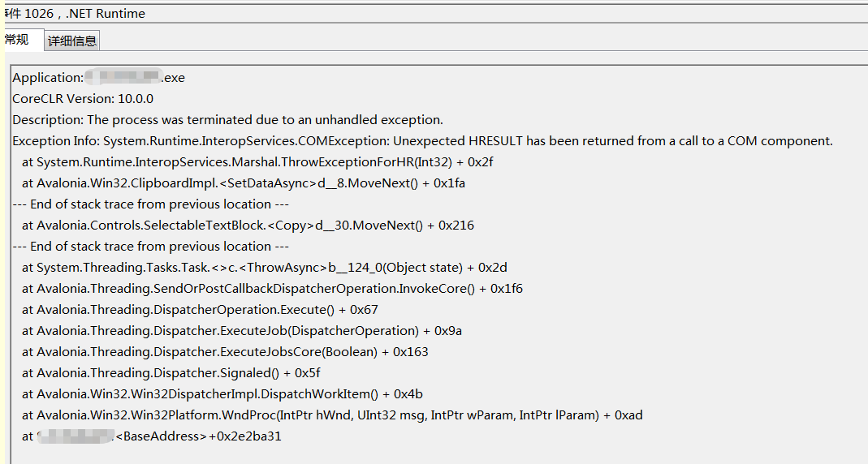Click the ClipboardImpl SetDataAsync stack frame
Image resolution: width=868 pixels, height=464 pixels.
pyautogui.click(x=244, y=183)
